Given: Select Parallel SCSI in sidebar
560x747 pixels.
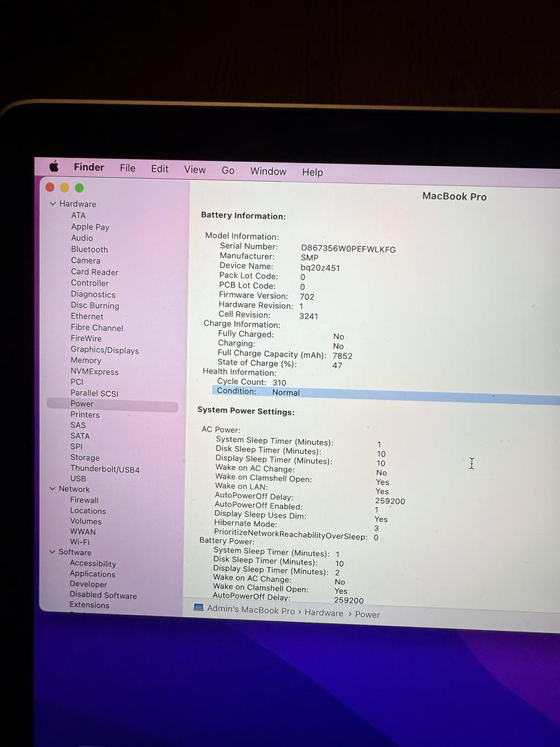Looking at the screenshot, I should tap(94, 393).
